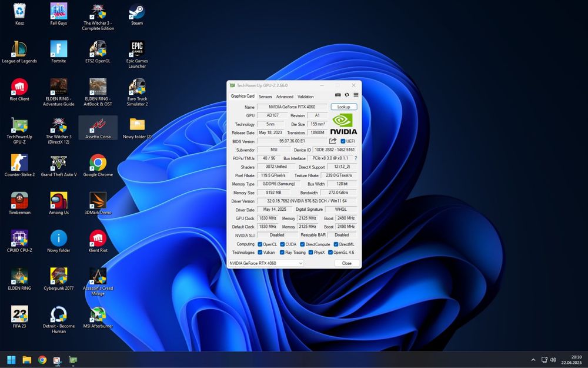The width and height of the screenshot is (588, 368).
Task: Toggle the Vulkan checkbox
Action: pyautogui.click(x=260, y=253)
